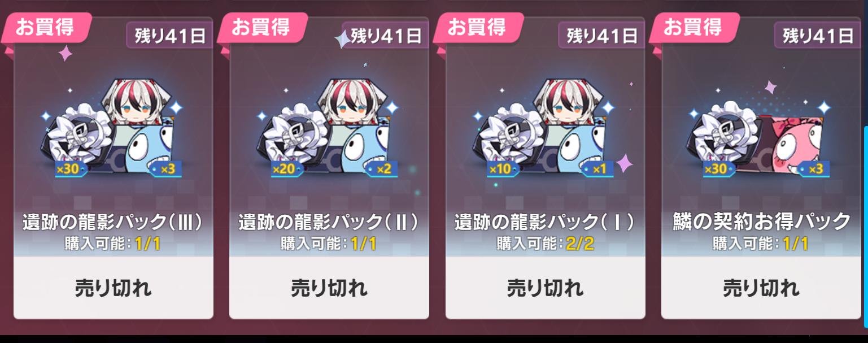Click 売り切れ button under 鱗の契約お得パック

(x=761, y=288)
